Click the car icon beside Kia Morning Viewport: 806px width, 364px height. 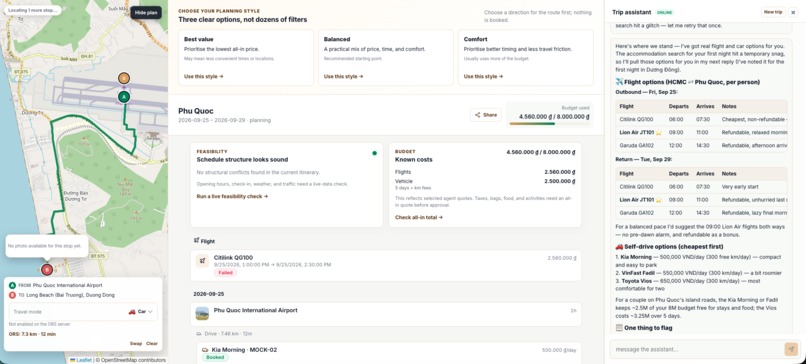(x=205, y=350)
